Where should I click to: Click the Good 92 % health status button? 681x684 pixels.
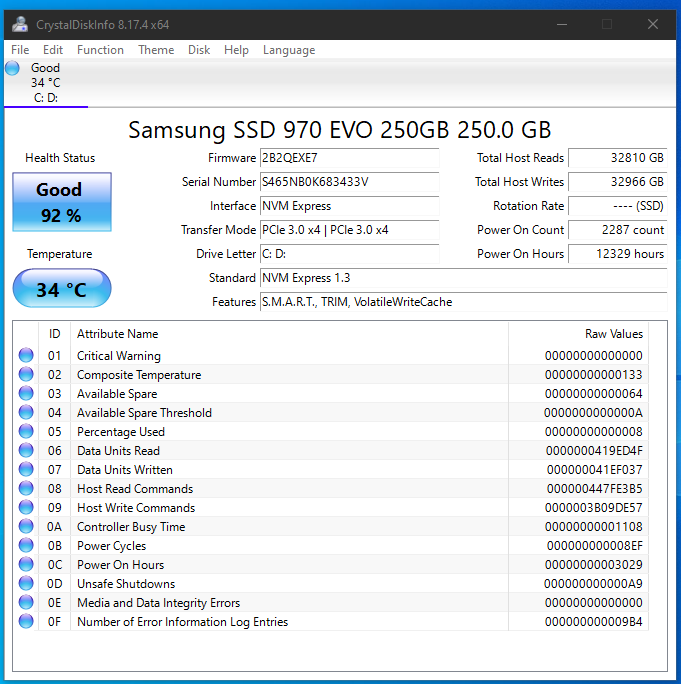(62, 202)
